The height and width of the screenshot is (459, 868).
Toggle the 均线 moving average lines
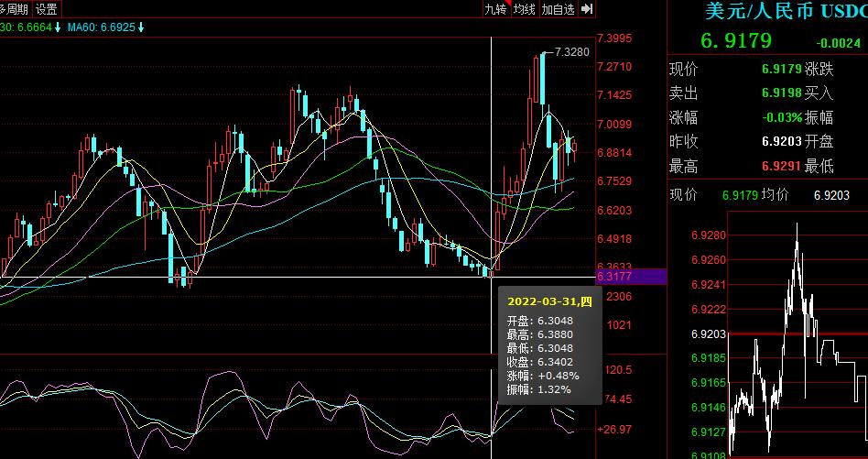click(x=525, y=9)
